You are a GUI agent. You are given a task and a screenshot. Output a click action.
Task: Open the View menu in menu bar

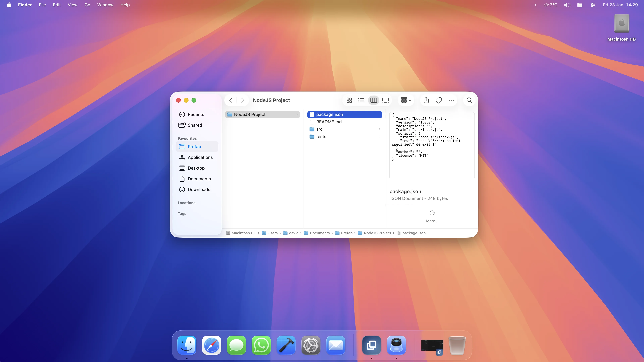(x=72, y=5)
